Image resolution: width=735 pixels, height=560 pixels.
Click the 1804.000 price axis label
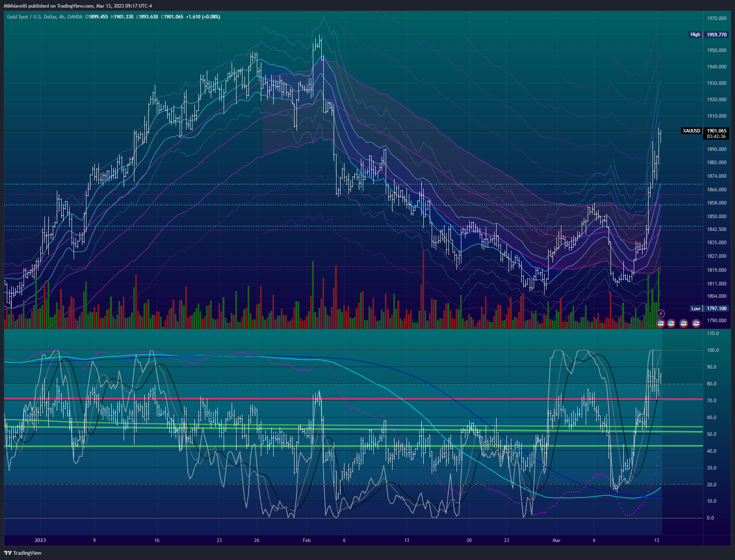click(x=717, y=296)
